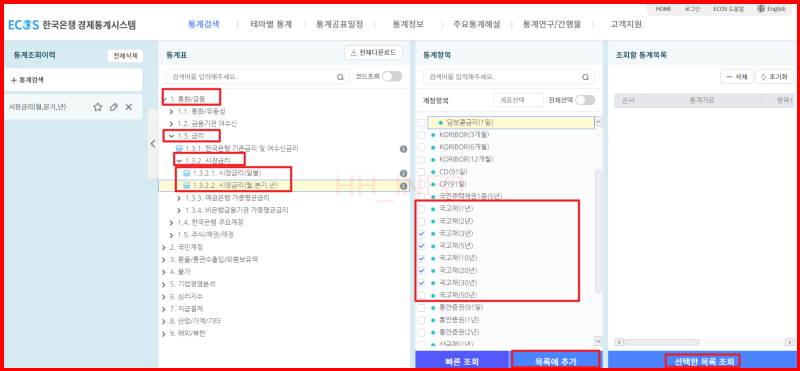This screenshot has height=371, width=800.
Task: Open the 고객지원 menu
Action: pyautogui.click(x=626, y=24)
